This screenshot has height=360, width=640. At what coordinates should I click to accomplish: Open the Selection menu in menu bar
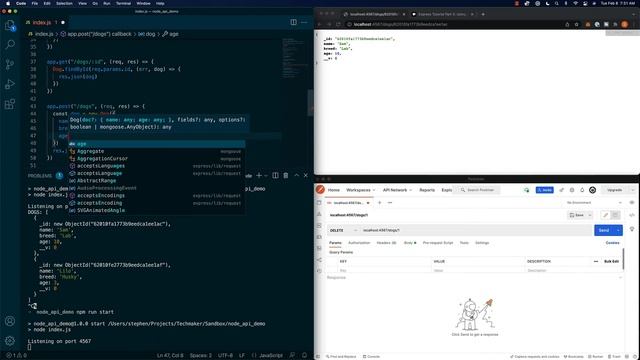coord(64,3)
